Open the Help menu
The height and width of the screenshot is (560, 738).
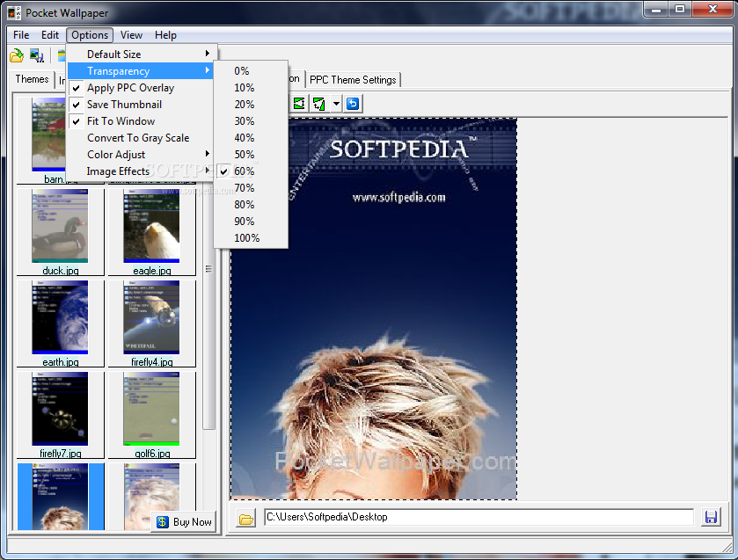click(x=165, y=35)
